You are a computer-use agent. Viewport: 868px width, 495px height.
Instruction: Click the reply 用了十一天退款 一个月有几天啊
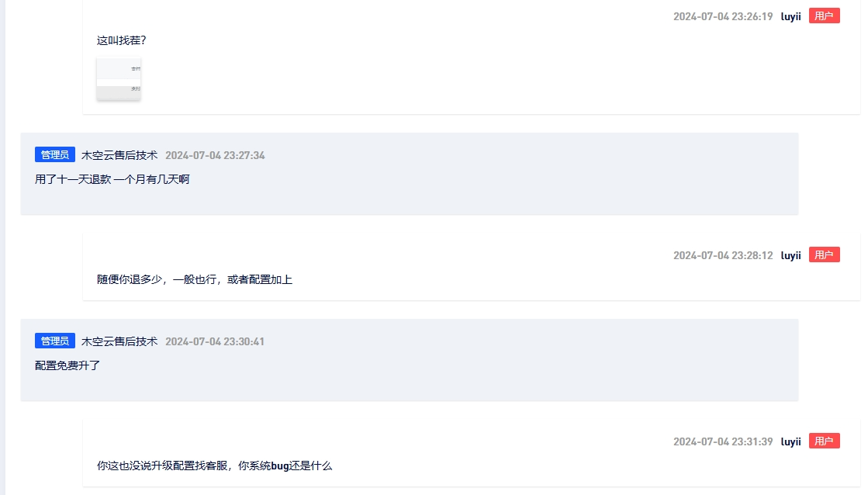pos(112,179)
